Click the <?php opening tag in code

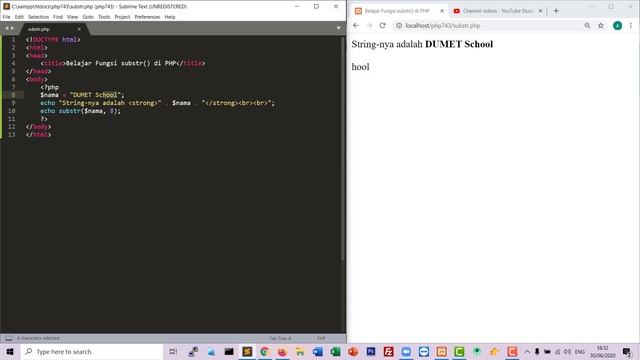coord(49,87)
